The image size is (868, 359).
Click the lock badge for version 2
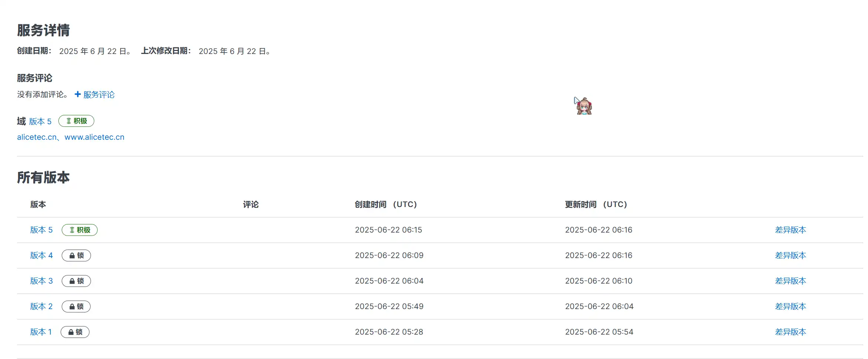(x=76, y=306)
